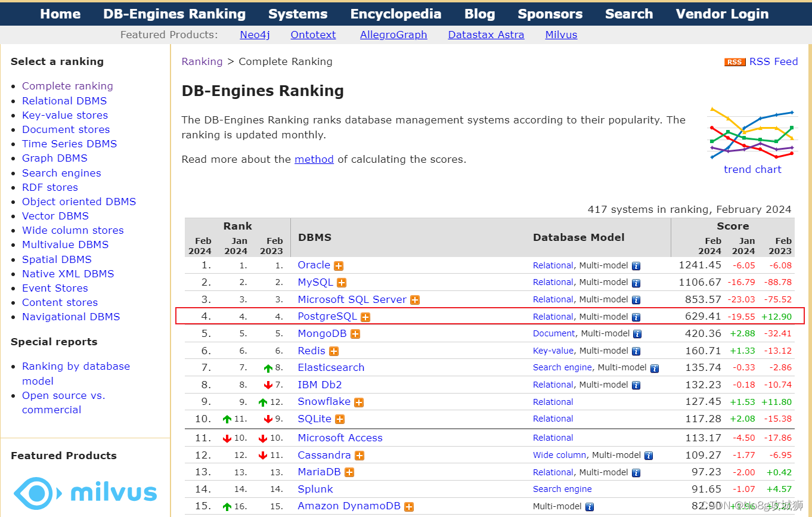The image size is (812, 517).
Task: Select Graph DBMS ranking
Action: 55,158
